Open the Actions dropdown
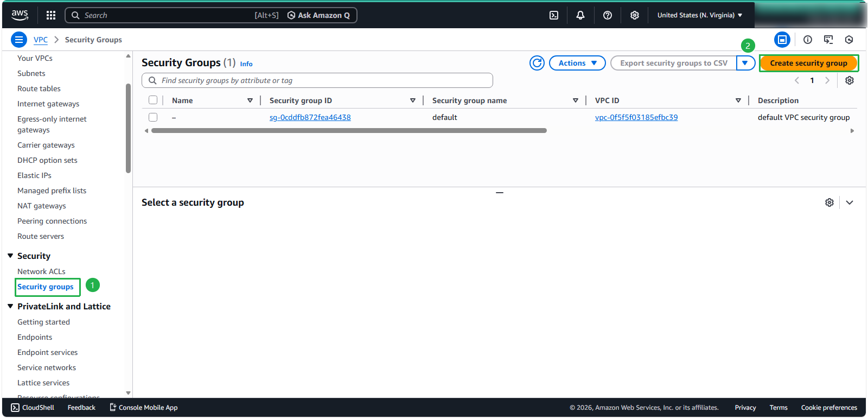The image size is (868, 419). (577, 63)
